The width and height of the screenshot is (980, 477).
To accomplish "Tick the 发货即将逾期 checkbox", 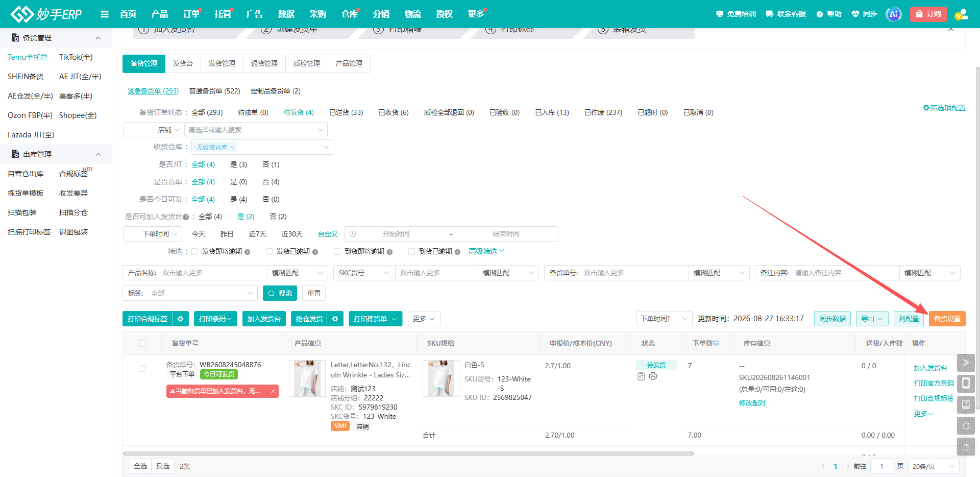I will 194,251.
